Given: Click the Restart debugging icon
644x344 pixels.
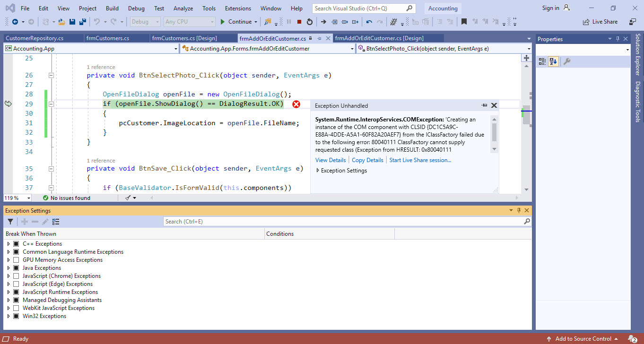Looking at the screenshot, I should [x=310, y=22].
